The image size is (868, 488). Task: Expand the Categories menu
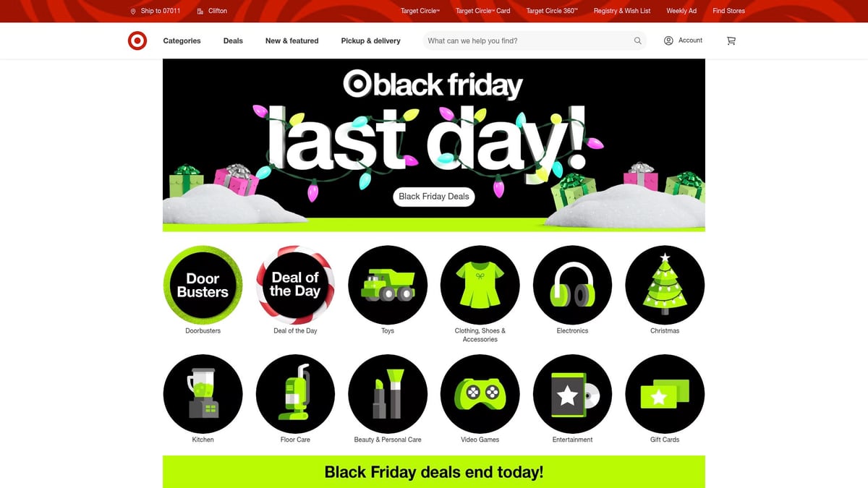182,40
